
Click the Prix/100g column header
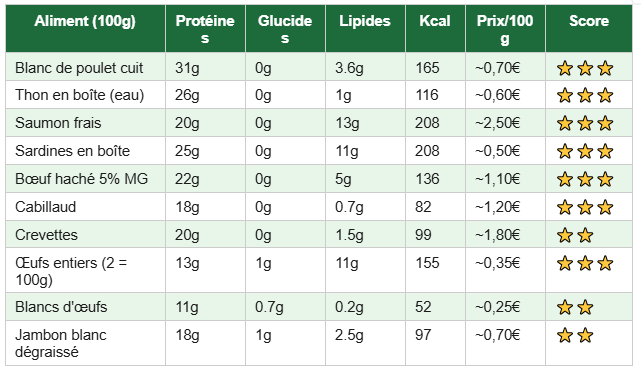505,29
